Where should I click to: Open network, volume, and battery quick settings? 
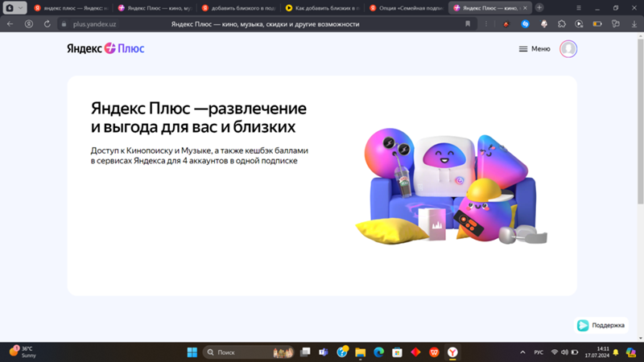pos(565,352)
